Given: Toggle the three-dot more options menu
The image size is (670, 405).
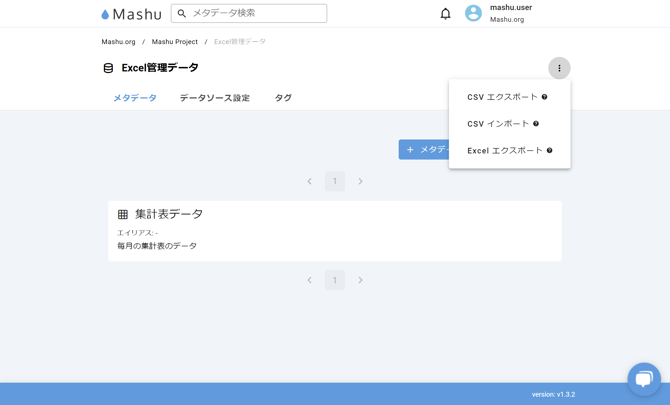Looking at the screenshot, I should [559, 68].
